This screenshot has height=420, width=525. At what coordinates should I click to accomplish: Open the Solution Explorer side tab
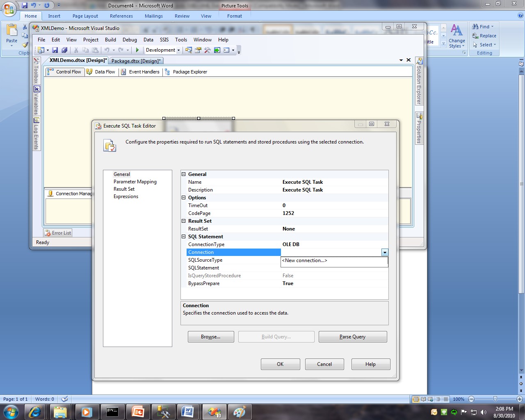419,81
